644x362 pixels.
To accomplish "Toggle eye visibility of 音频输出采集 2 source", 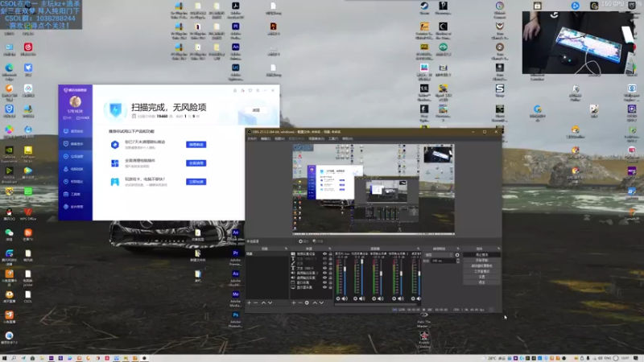I will pos(325,273).
